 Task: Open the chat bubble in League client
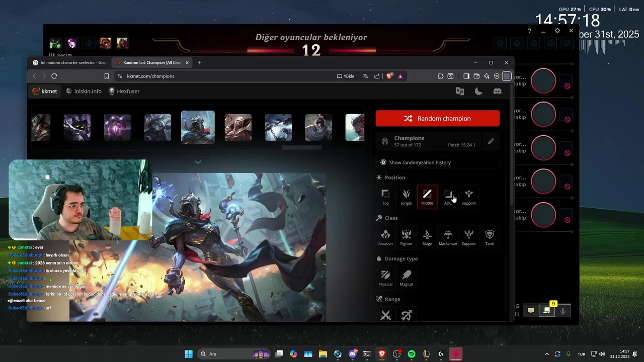pos(531,311)
